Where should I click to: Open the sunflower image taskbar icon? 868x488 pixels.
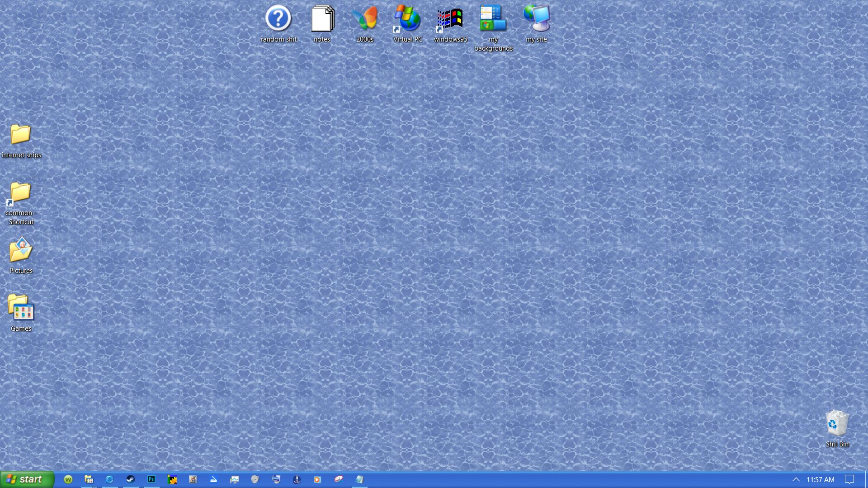tap(172, 479)
